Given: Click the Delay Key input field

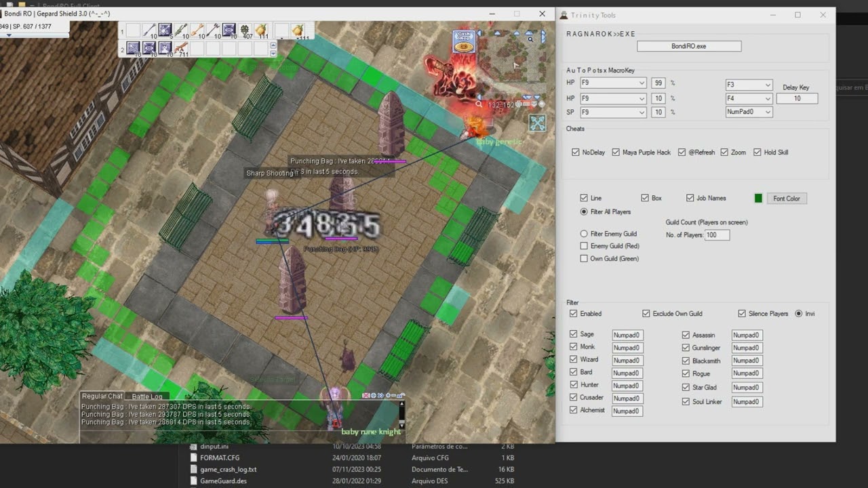Looking at the screenshot, I should click(x=797, y=98).
